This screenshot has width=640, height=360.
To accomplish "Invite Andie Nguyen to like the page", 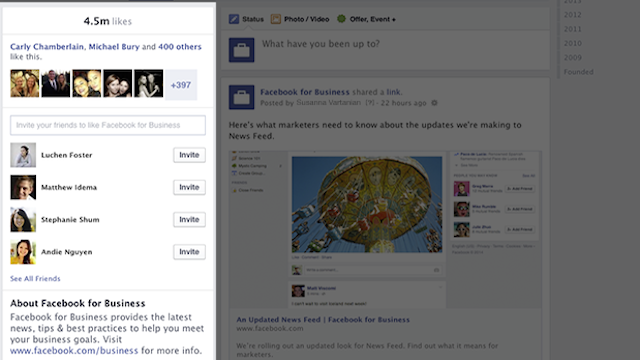I will tap(189, 252).
